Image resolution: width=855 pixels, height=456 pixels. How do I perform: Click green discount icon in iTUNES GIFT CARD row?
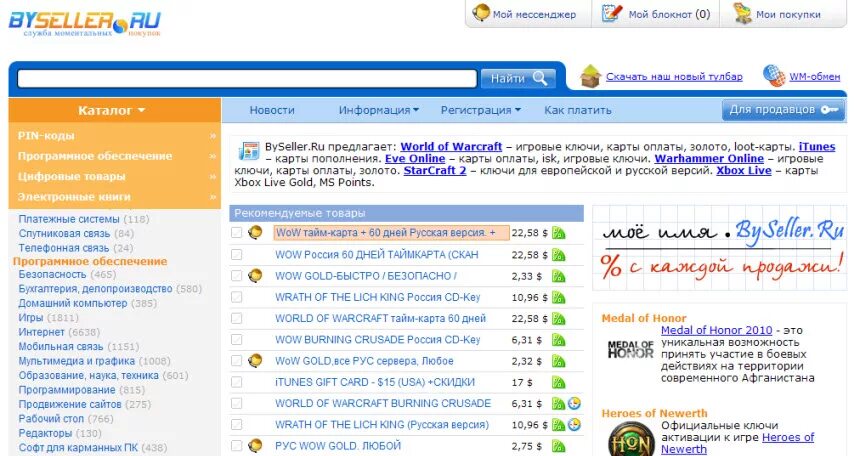tap(558, 382)
